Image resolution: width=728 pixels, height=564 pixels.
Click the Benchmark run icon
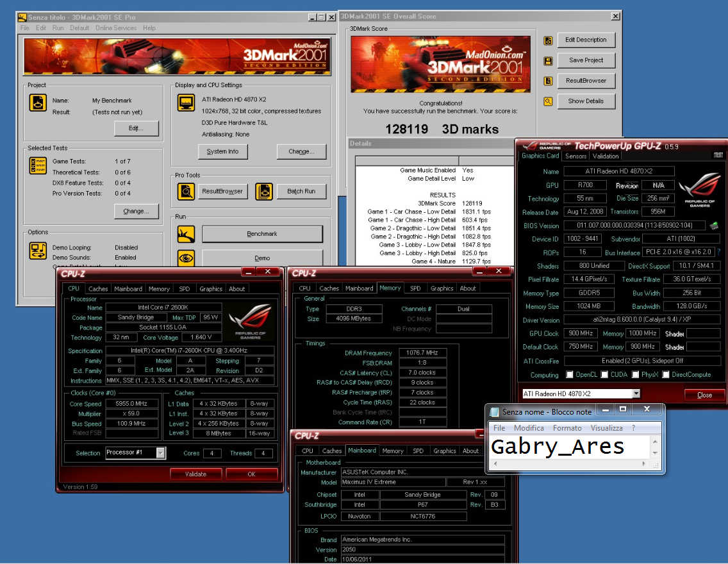click(x=186, y=234)
